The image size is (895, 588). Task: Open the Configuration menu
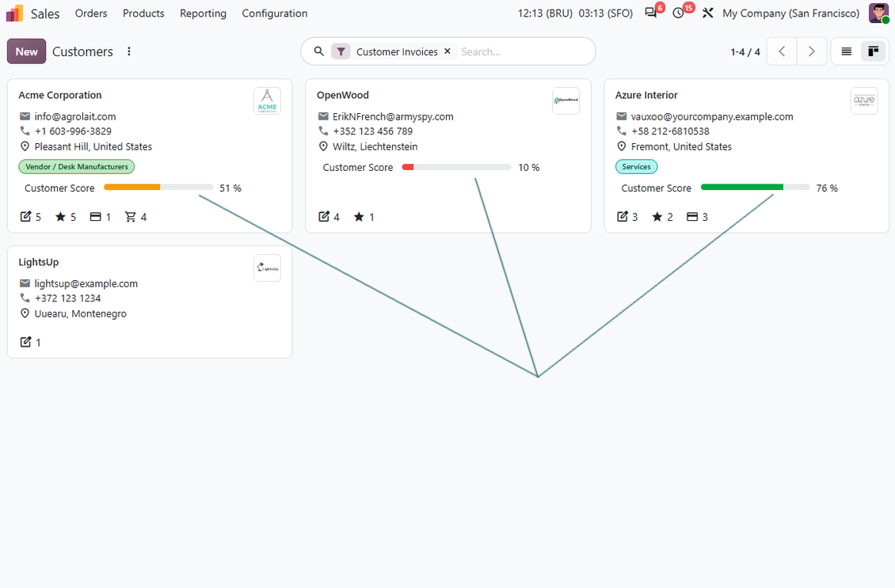click(x=275, y=13)
